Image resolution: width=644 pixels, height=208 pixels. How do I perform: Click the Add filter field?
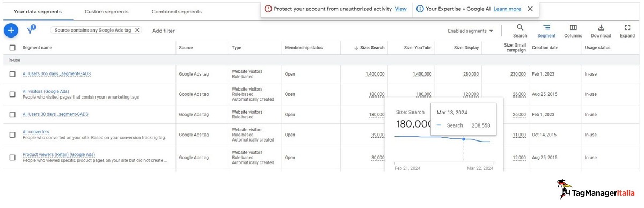[164, 31]
